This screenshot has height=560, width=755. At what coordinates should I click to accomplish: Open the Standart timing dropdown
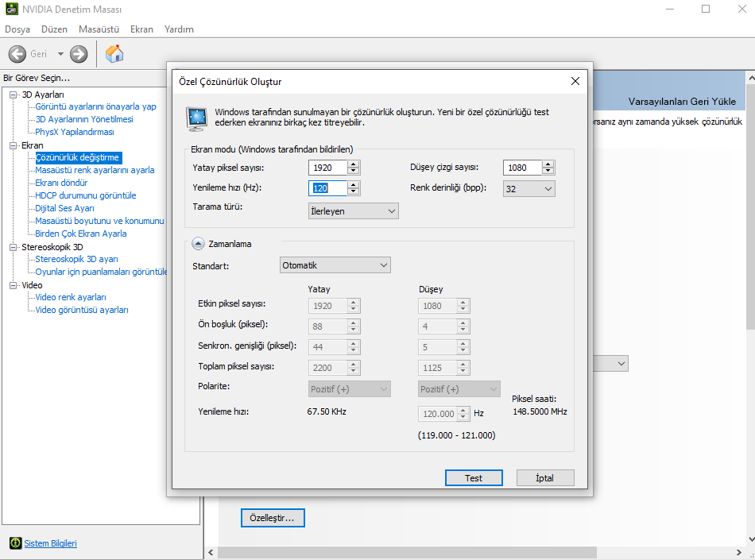coord(335,265)
